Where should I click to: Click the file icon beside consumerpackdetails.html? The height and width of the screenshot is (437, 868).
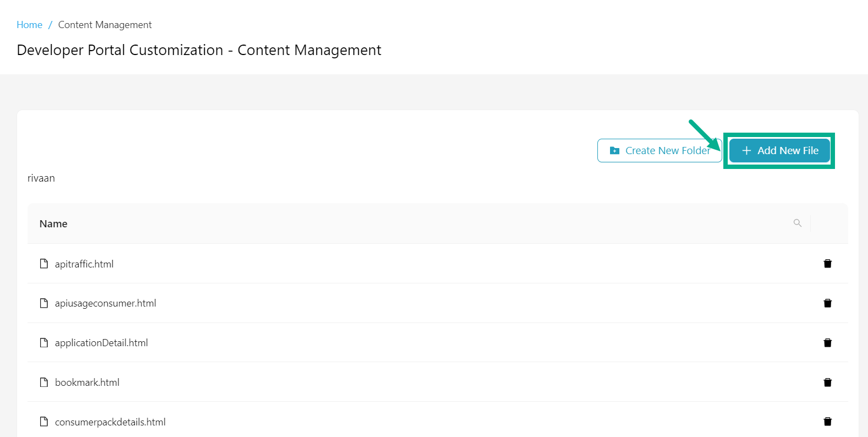pyautogui.click(x=44, y=421)
